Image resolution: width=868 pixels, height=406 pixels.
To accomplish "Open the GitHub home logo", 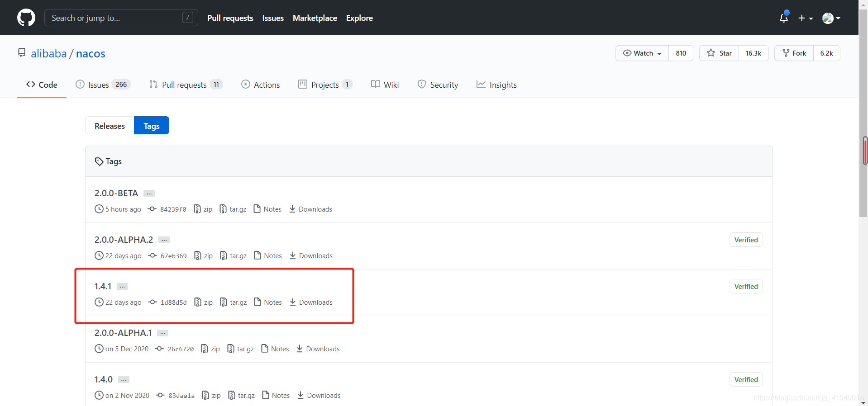I will [26, 18].
